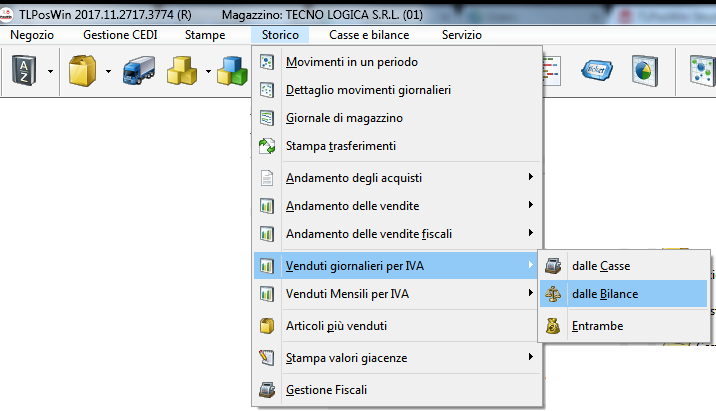716x411 pixels.
Task: Click the delivery truck toolbar icon
Action: click(x=137, y=72)
